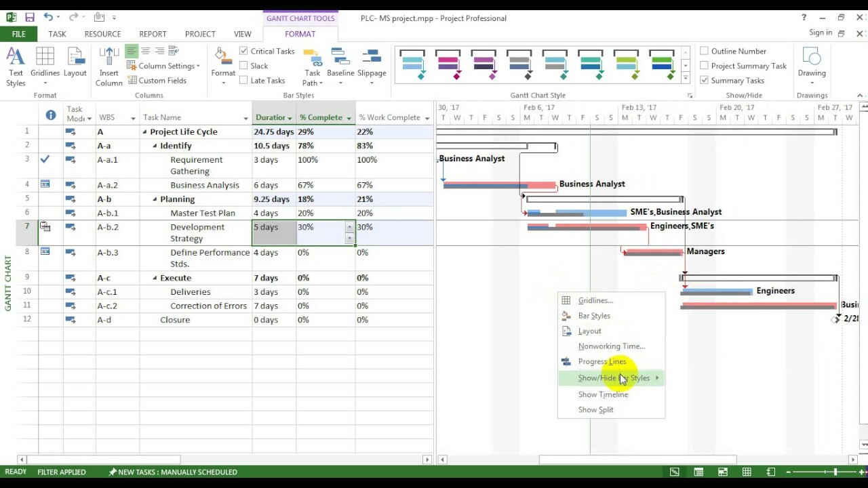Screen dimensions: 868x488
Task: Select the Gantt Chart view icon in status bar
Action: pos(675,470)
